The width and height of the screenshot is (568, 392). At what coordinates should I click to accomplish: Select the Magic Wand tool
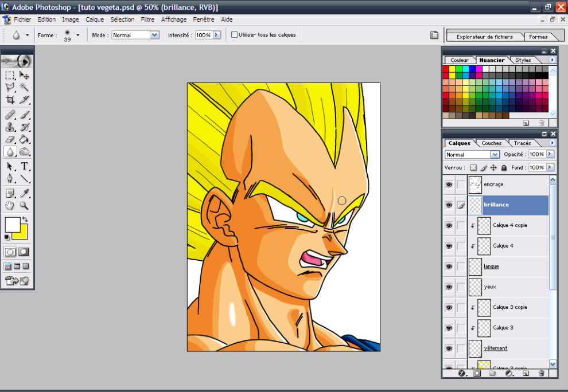click(24, 87)
